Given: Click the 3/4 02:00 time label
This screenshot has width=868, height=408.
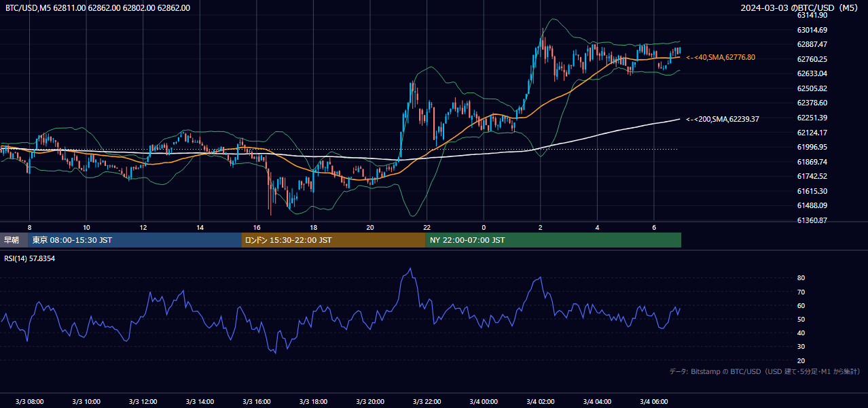Looking at the screenshot, I should pyautogui.click(x=541, y=401).
